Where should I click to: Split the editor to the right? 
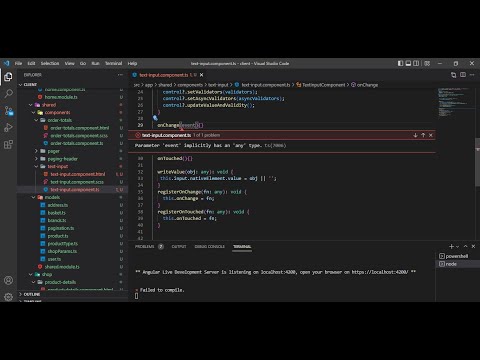(x=463, y=75)
